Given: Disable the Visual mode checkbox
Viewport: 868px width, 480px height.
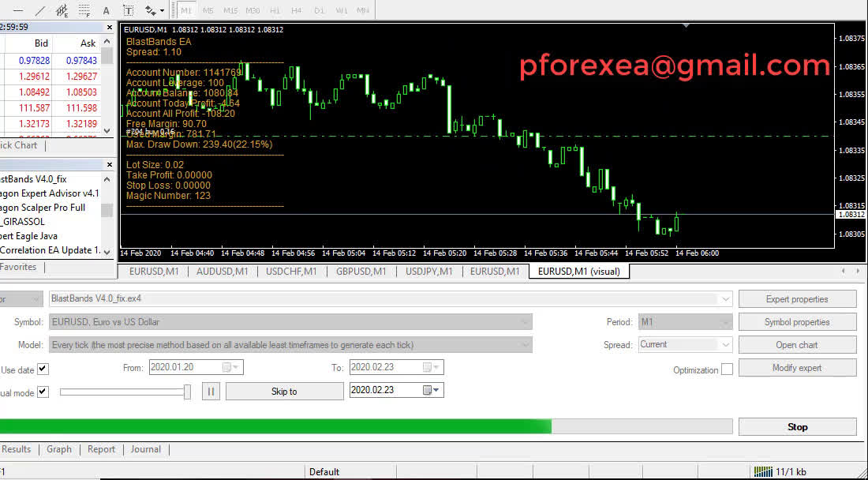Looking at the screenshot, I should (43, 392).
